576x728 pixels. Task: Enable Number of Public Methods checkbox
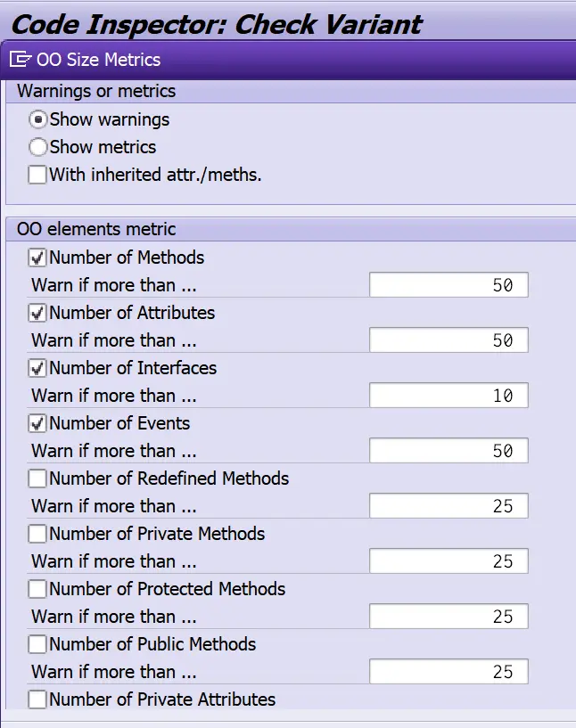click(x=37, y=644)
